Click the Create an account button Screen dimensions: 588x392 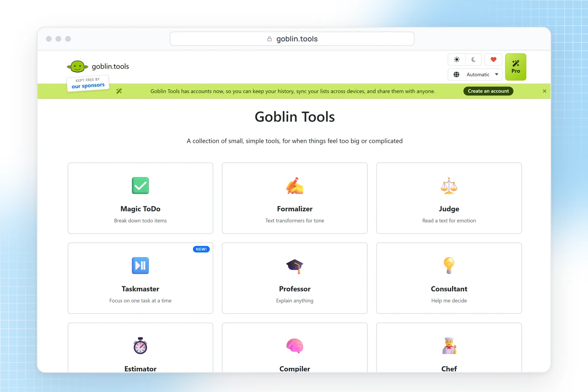[488, 91]
